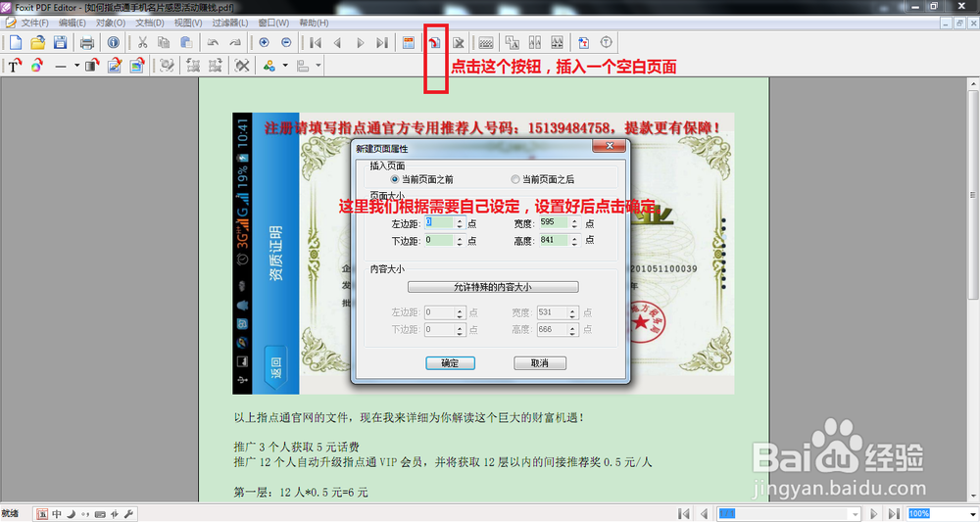Image resolution: width=980 pixels, height=522 pixels.
Task: Click the 宽度 field showing 595
Action: tap(555, 223)
